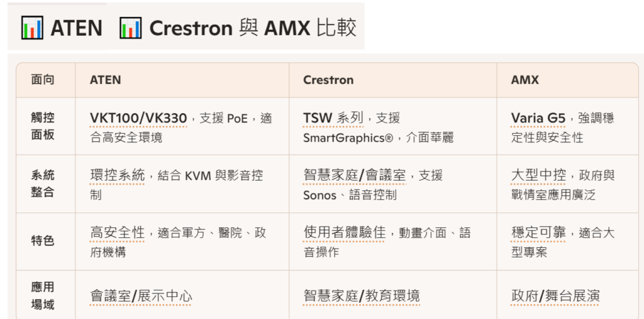Click the ATEN table column header
Viewport: 644px width, 319px height.
pos(105,80)
